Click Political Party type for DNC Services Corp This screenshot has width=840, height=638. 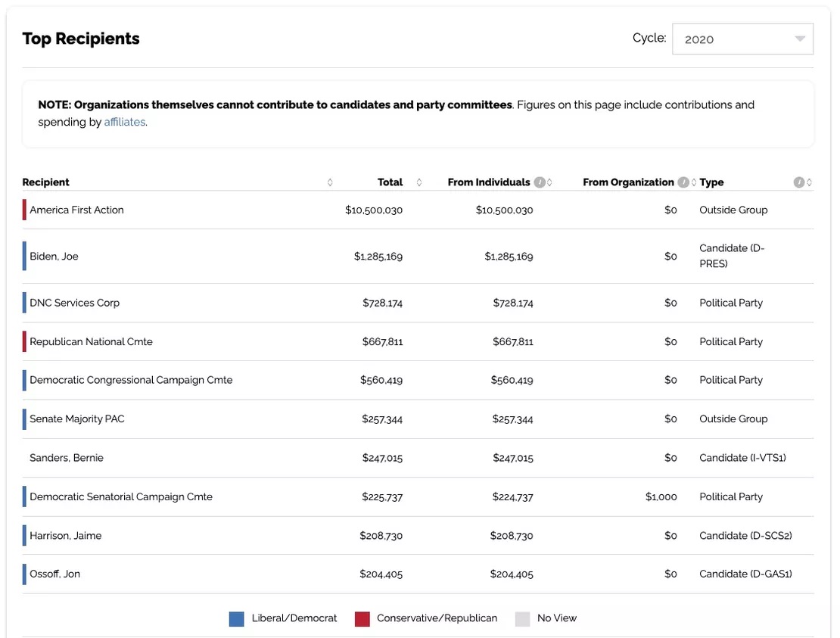[x=731, y=303]
